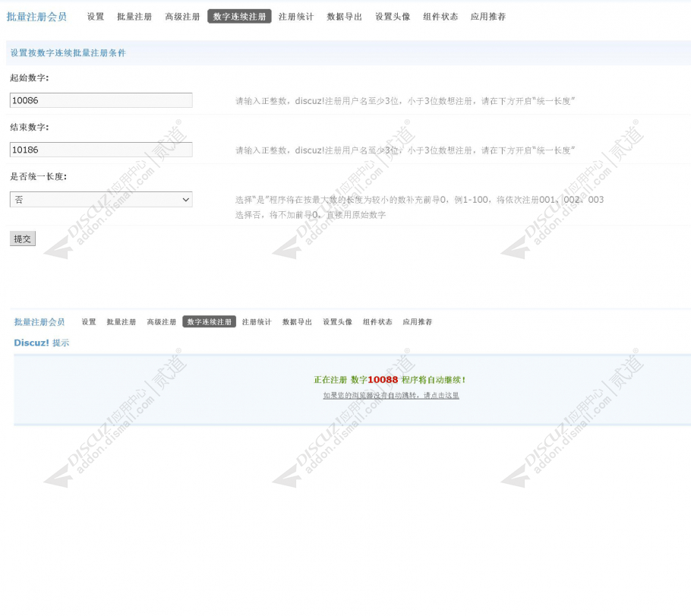691x616 pixels.
Task: View 组件状态 tab in lower panel
Action: point(377,322)
